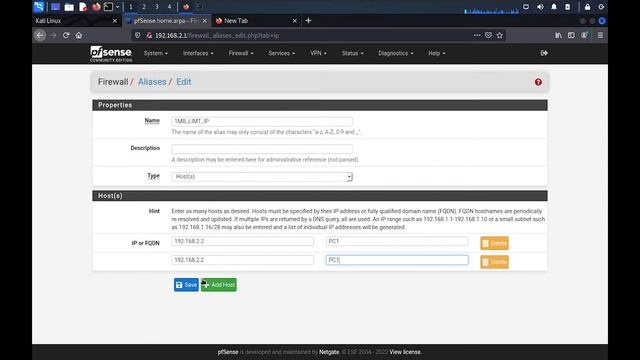Open the Help dropdown menu
Screen dimensions: 640x360
(x=436, y=53)
